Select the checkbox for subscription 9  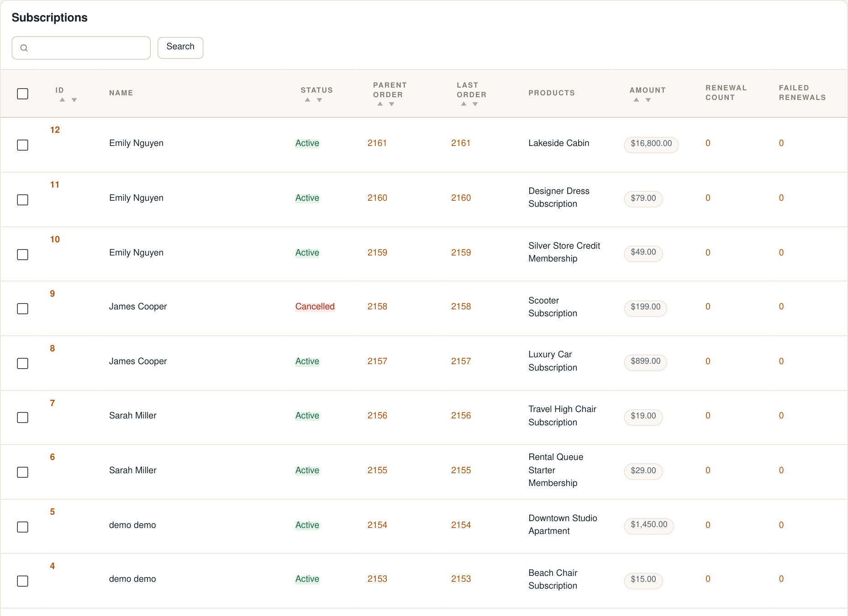click(x=22, y=309)
